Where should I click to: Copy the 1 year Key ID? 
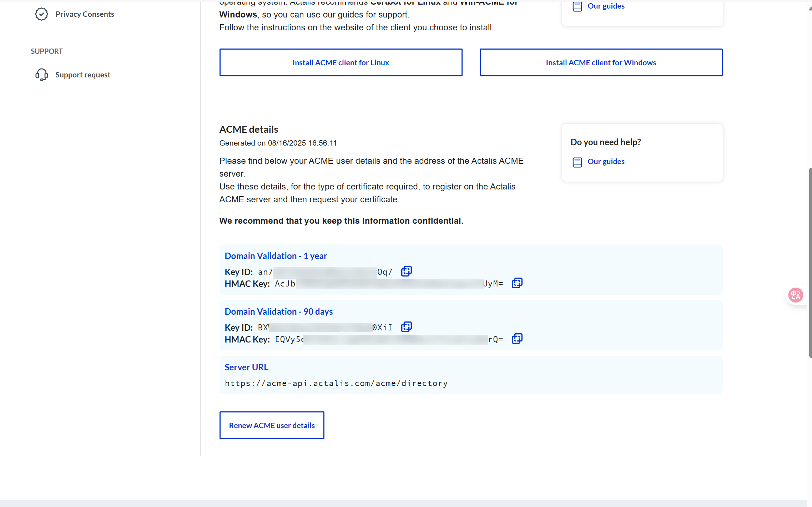406,272
